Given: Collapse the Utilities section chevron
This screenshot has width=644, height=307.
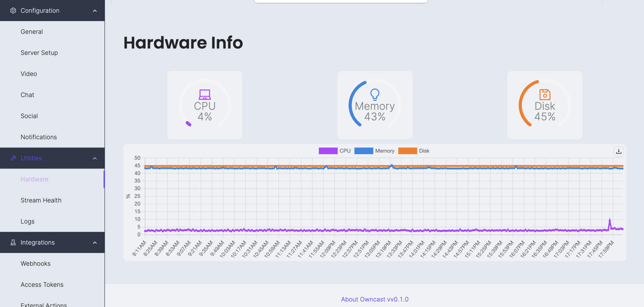Looking at the screenshot, I should (95, 158).
